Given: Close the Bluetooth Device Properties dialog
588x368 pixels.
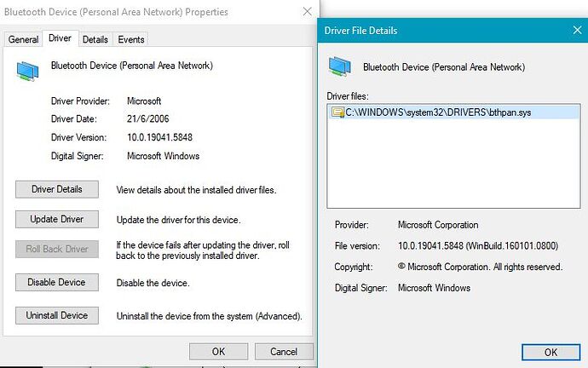Looking at the screenshot, I should point(307,12).
